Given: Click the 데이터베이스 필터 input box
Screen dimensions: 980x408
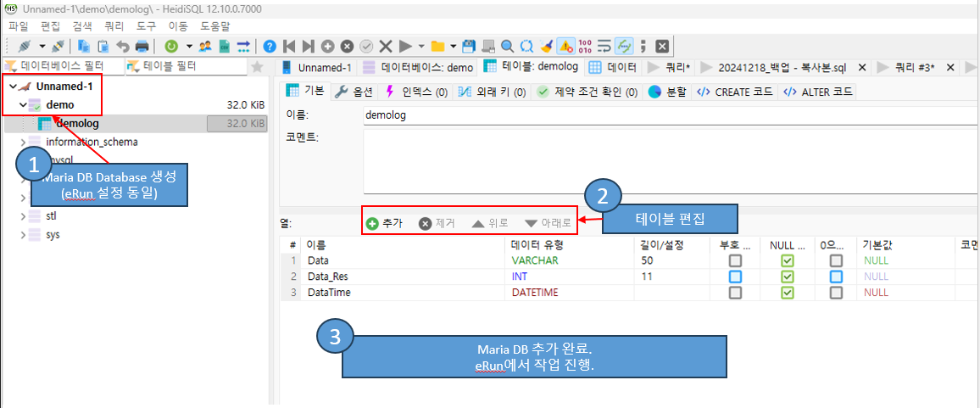Looking at the screenshot, I should [x=62, y=65].
